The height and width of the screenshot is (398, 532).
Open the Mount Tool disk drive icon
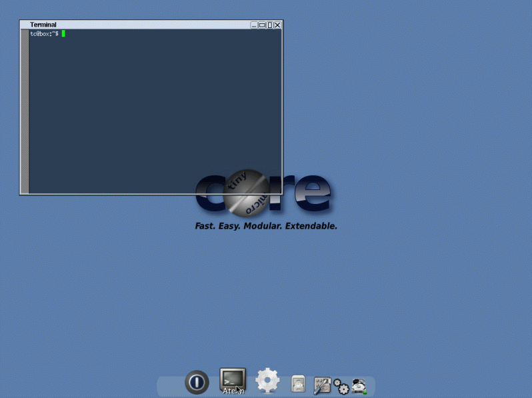tap(360, 385)
